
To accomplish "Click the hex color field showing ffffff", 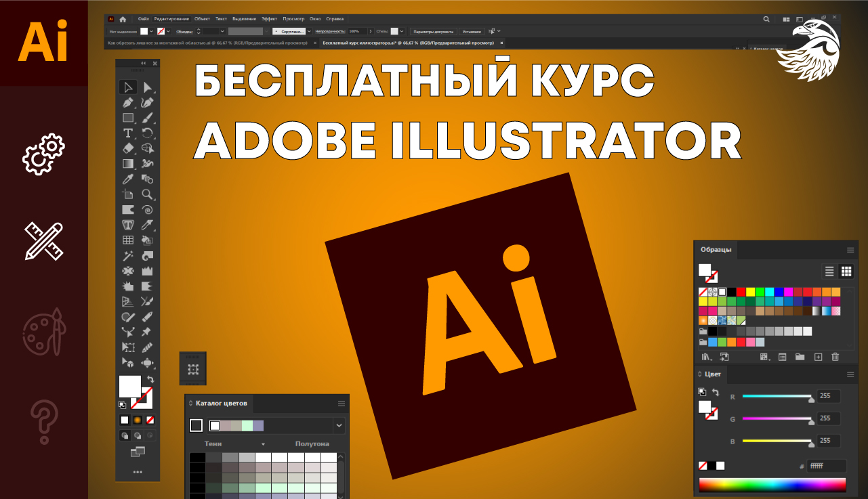I will point(827,466).
